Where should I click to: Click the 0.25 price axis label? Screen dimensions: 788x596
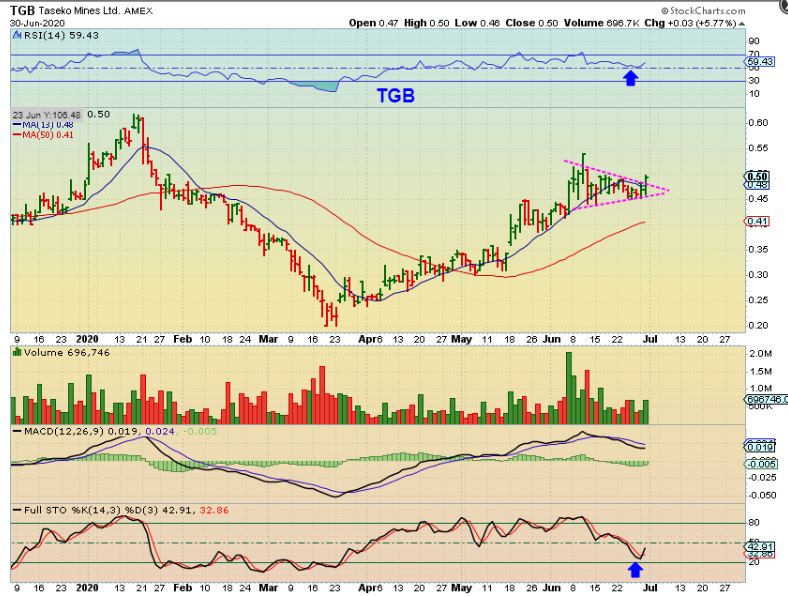tap(758, 300)
